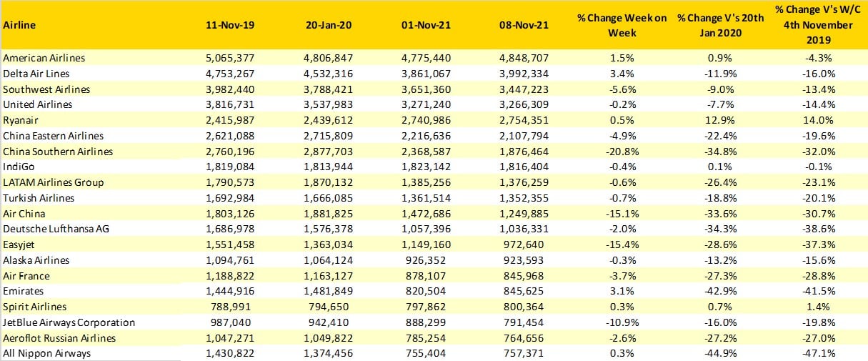Image resolution: width=868 pixels, height=361 pixels.
Task: Click the Airline column header
Action: 19,25
